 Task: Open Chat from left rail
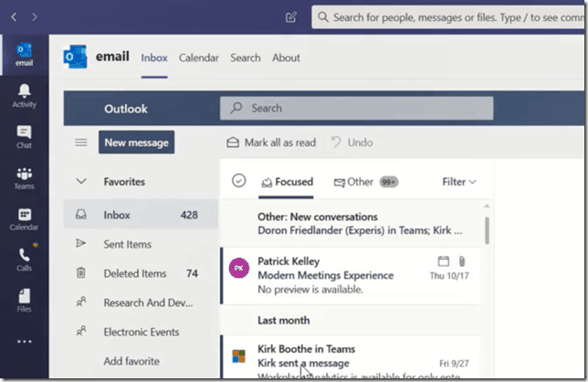24,137
